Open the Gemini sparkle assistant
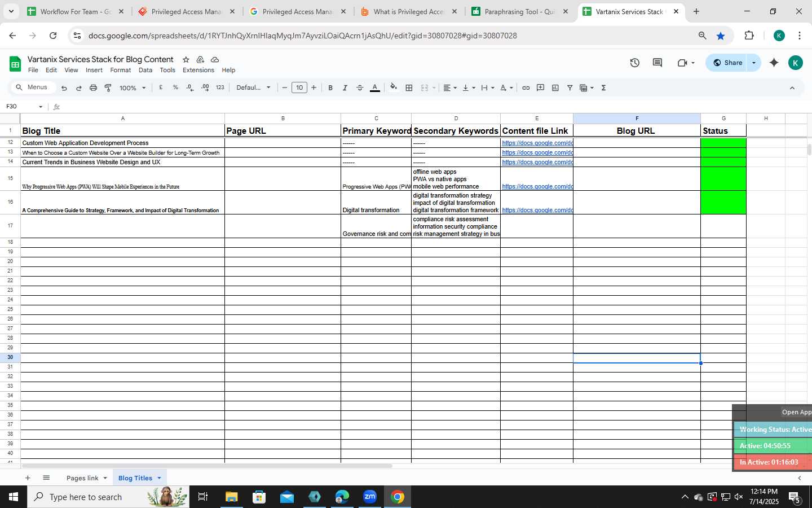 coord(774,63)
